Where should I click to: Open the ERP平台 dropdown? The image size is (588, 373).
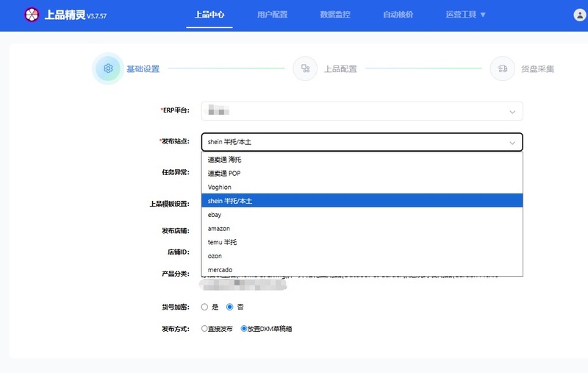click(362, 111)
